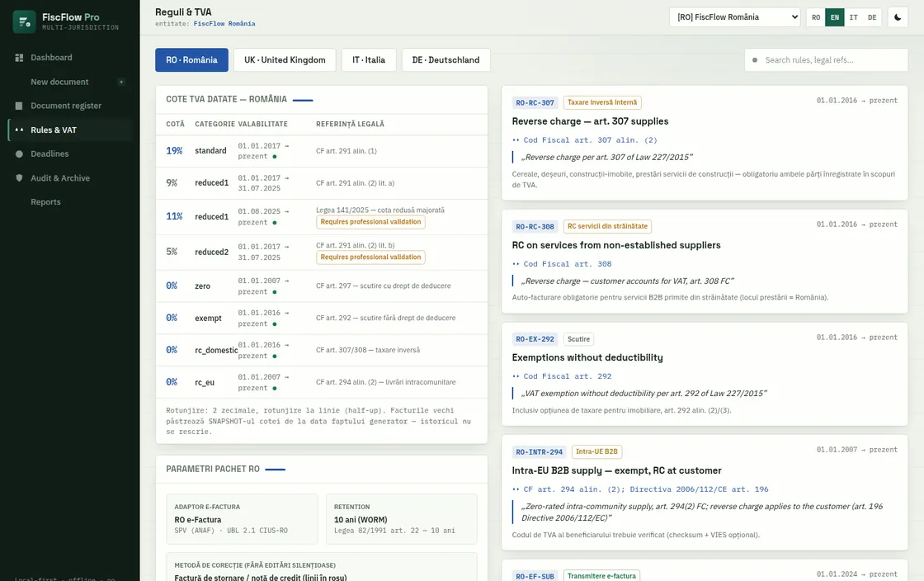Open the FiscFlow România entity dropdown
Image resolution: width=924 pixels, height=581 pixels.
pos(735,17)
